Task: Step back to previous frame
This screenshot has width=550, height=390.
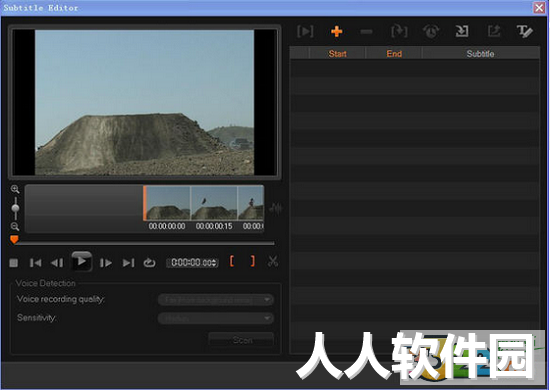Action: (x=57, y=263)
